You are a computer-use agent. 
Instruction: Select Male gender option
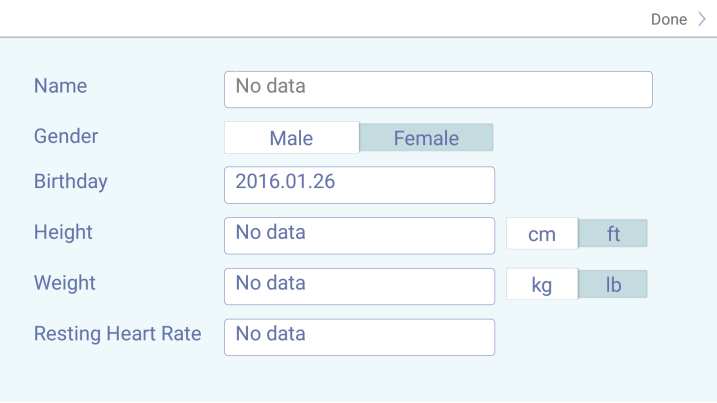292,138
